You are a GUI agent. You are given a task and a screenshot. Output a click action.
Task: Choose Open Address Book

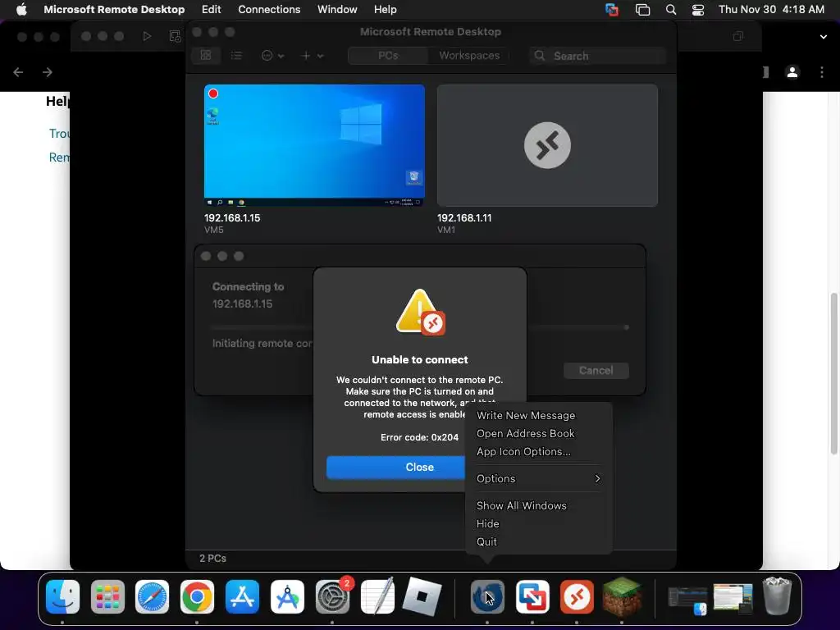[x=525, y=433]
